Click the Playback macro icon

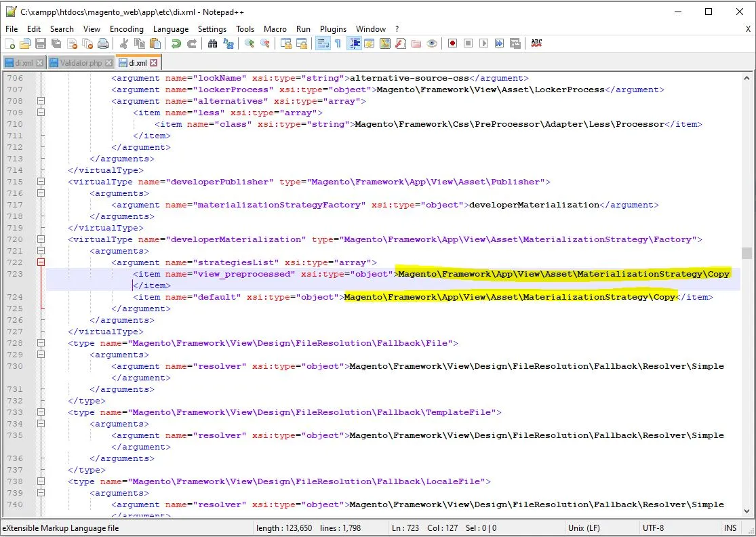[483, 44]
